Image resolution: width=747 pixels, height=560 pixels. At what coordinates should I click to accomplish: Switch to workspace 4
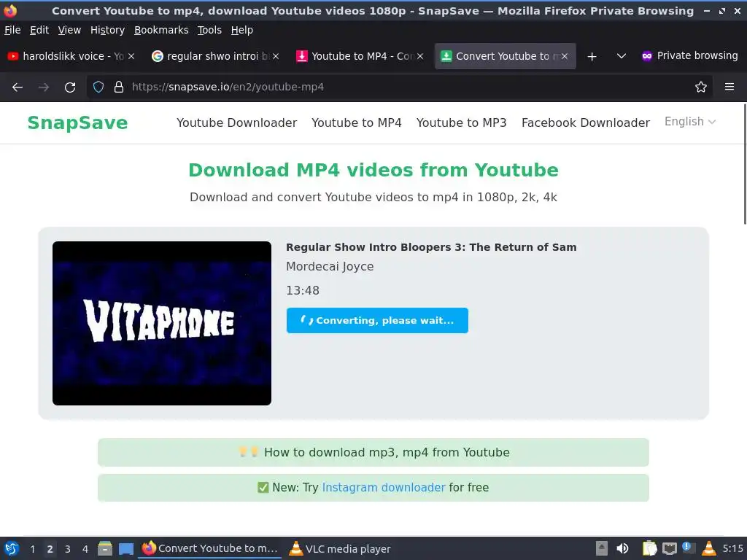85,549
